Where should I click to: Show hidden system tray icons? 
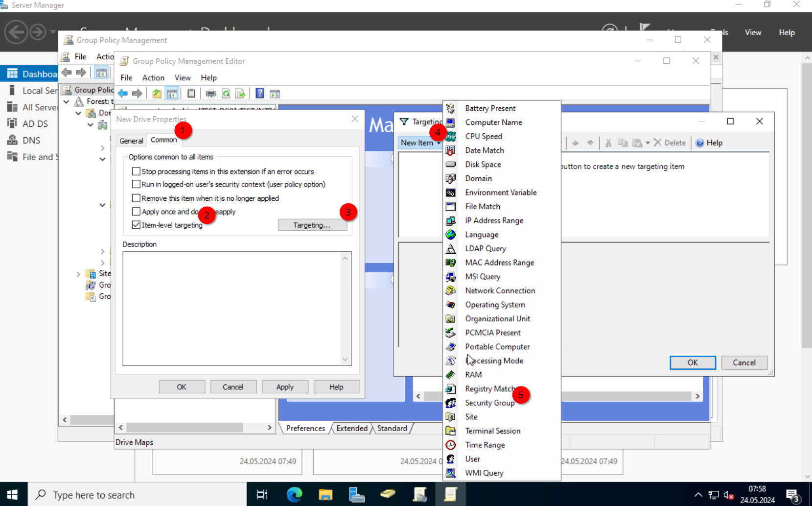(x=698, y=495)
